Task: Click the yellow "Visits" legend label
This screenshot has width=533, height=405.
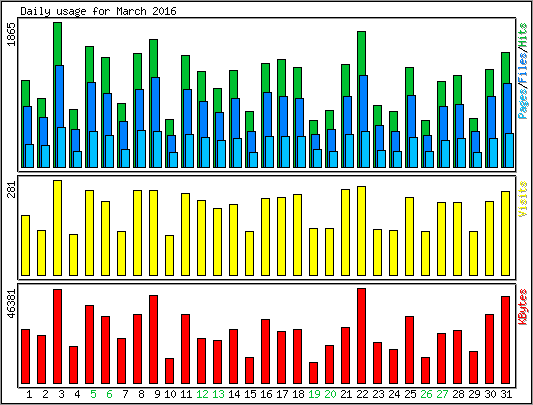Action: click(523, 199)
